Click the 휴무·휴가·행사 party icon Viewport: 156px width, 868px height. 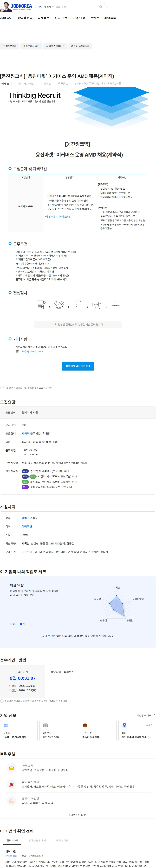point(11,784)
